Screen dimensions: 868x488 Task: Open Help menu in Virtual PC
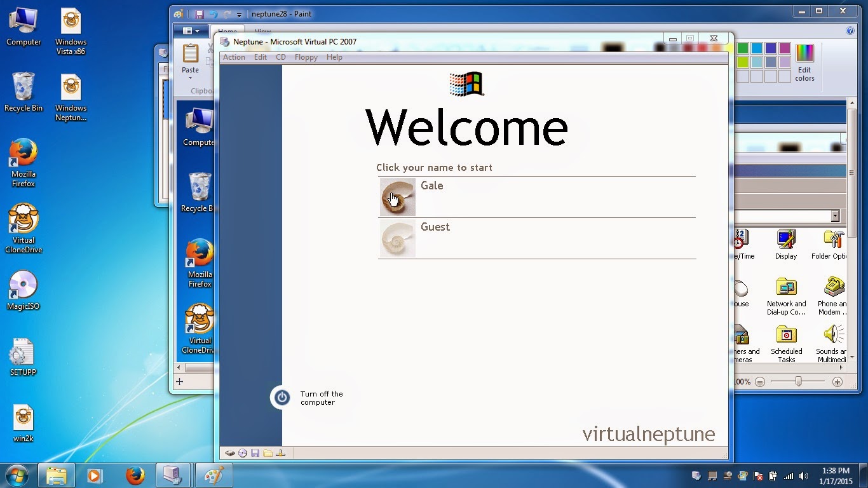[334, 57]
